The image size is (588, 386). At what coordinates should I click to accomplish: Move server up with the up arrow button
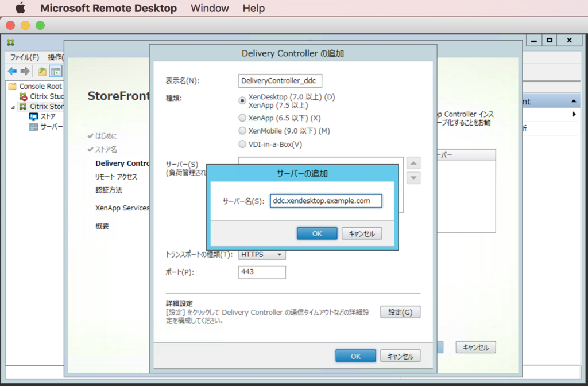click(x=413, y=163)
